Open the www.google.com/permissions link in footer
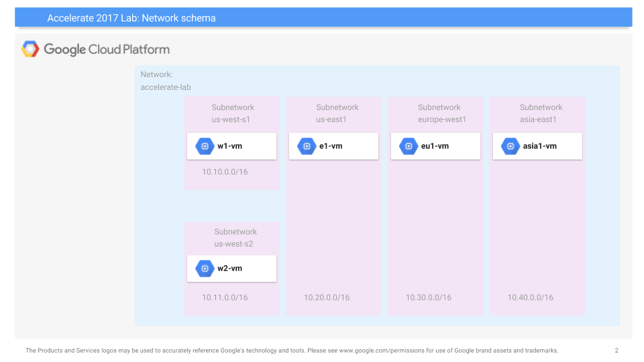 coord(380,351)
